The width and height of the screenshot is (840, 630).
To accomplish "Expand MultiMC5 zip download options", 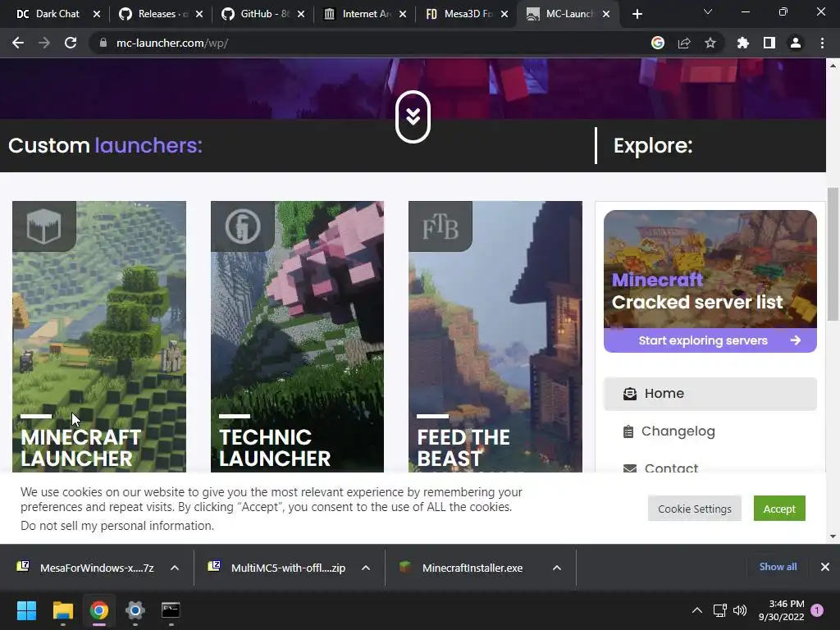I will (366, 568).
